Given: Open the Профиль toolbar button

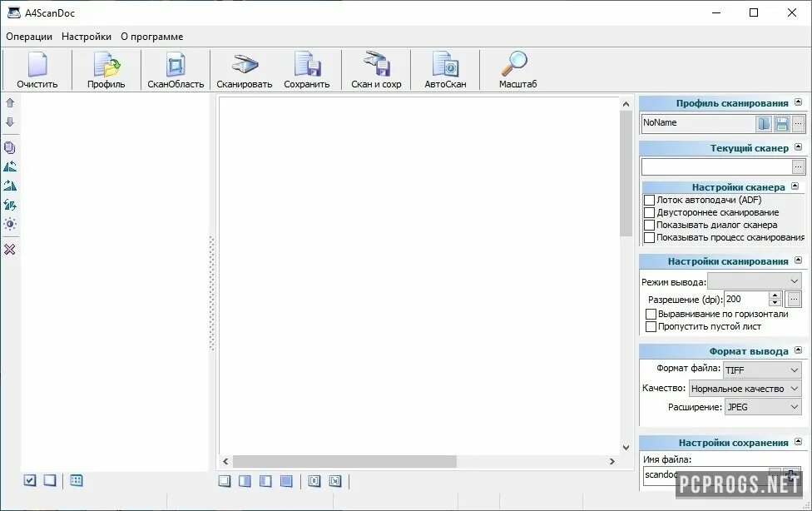Looking at the screenshot, I should click(106, 70).
